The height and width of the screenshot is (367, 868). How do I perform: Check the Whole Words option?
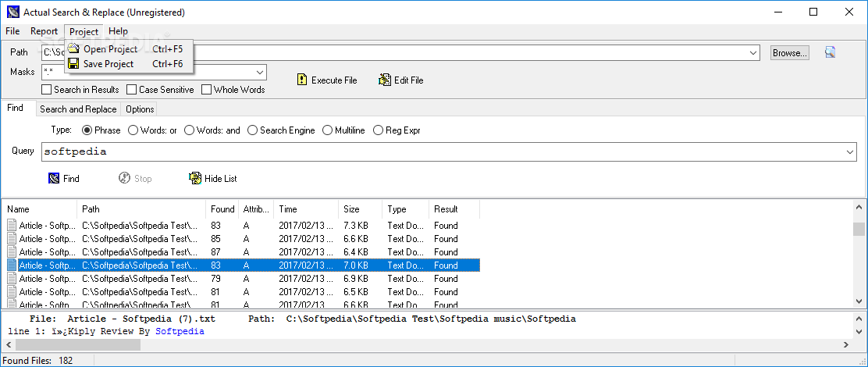(x=207, y=89)
